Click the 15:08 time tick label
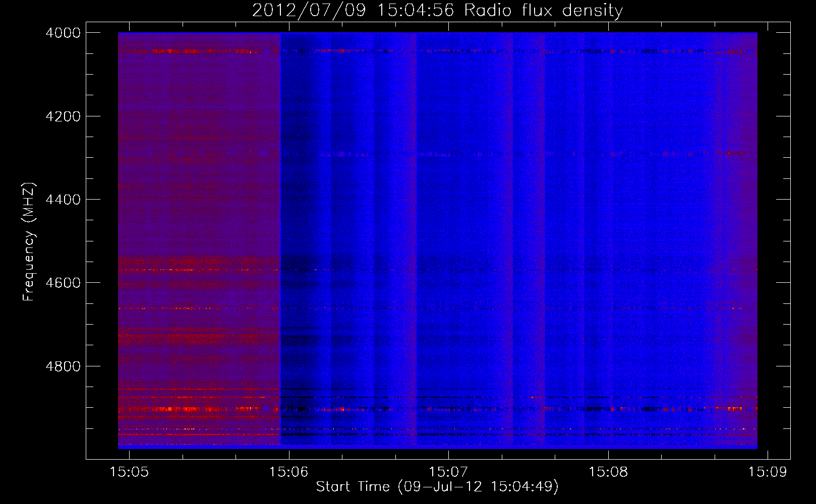The image size is (816, 504). (608, 472)
